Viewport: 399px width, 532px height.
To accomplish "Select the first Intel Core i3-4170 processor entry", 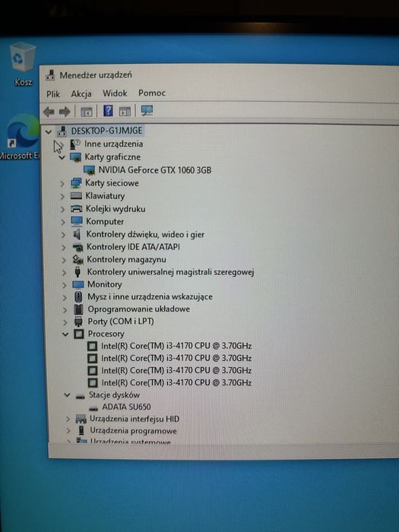I will coord(176,346).
